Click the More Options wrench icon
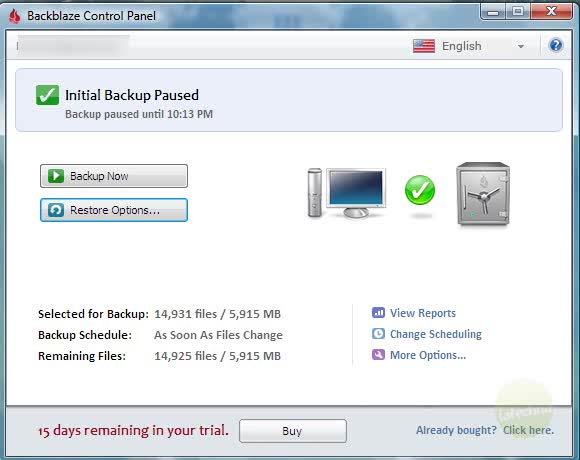 (378, 355)
